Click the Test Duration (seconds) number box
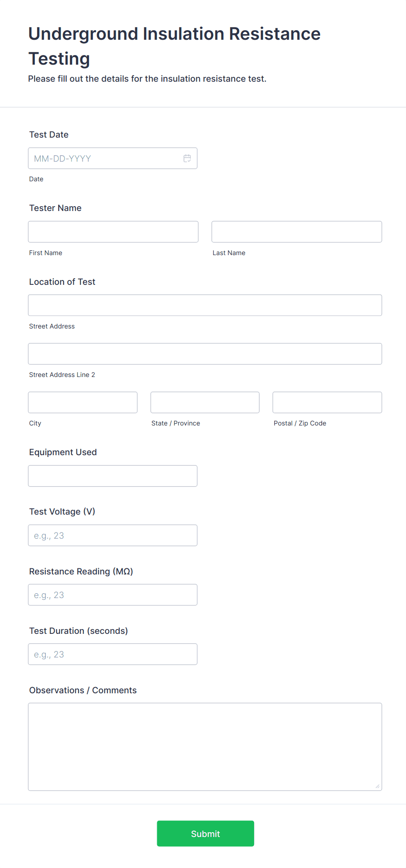The image size is (406, 868). click(x=113, y=654)
